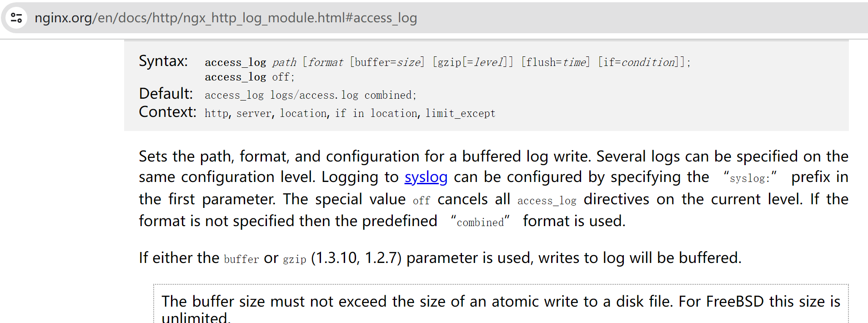The height and width of the screenshot is (323, 868).
Task: Click the "access_log off;" syntax line
Action: (249, 77)
